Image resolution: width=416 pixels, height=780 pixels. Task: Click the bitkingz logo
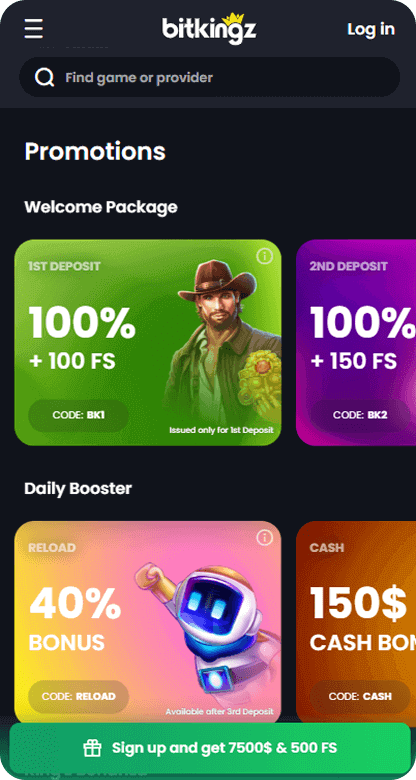[209, 29]
